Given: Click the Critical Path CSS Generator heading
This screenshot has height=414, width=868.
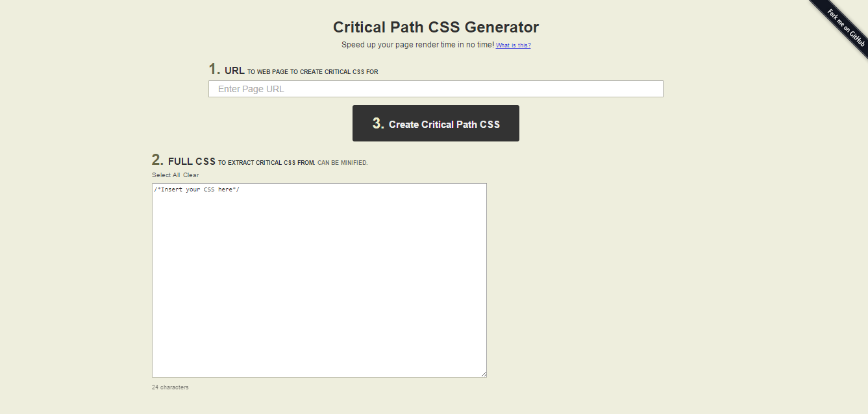Looking at the screenshot, I should click(436, 27).
